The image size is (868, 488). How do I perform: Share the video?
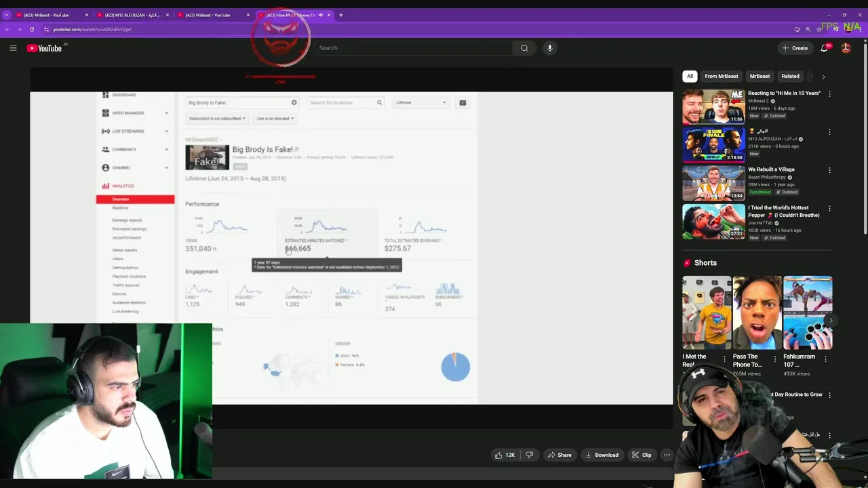click(x=559, y=455)
